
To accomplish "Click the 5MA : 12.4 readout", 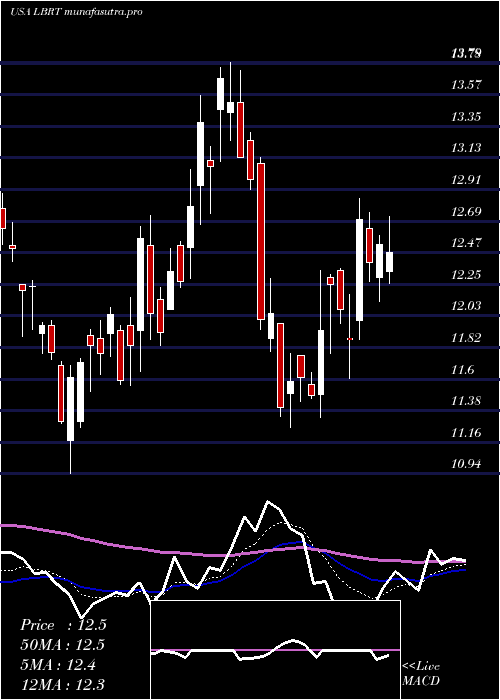I will pos(58,665).
